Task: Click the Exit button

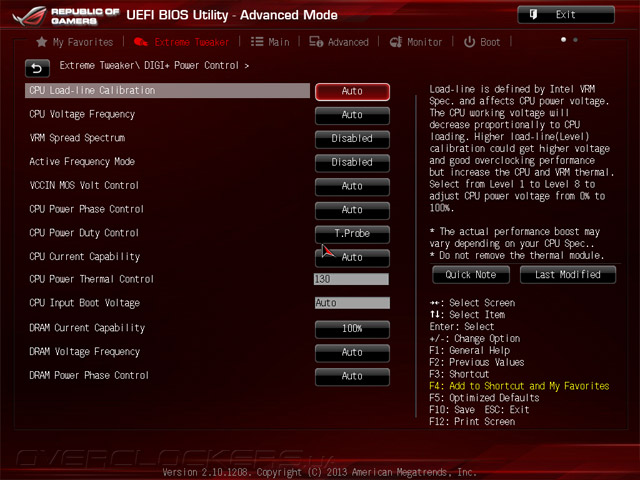Action: (566, 15)
